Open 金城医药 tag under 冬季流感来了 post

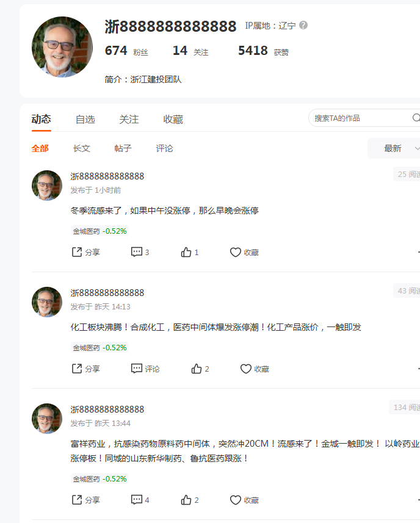coord(100,231)
